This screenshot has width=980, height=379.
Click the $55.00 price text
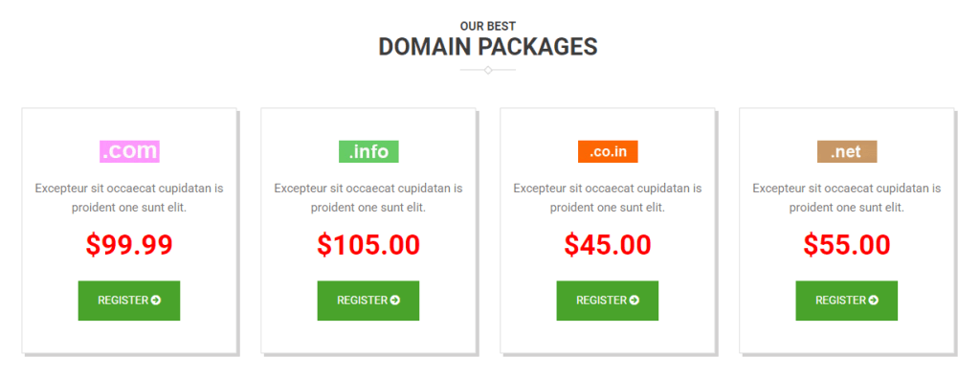click(847, 245)
